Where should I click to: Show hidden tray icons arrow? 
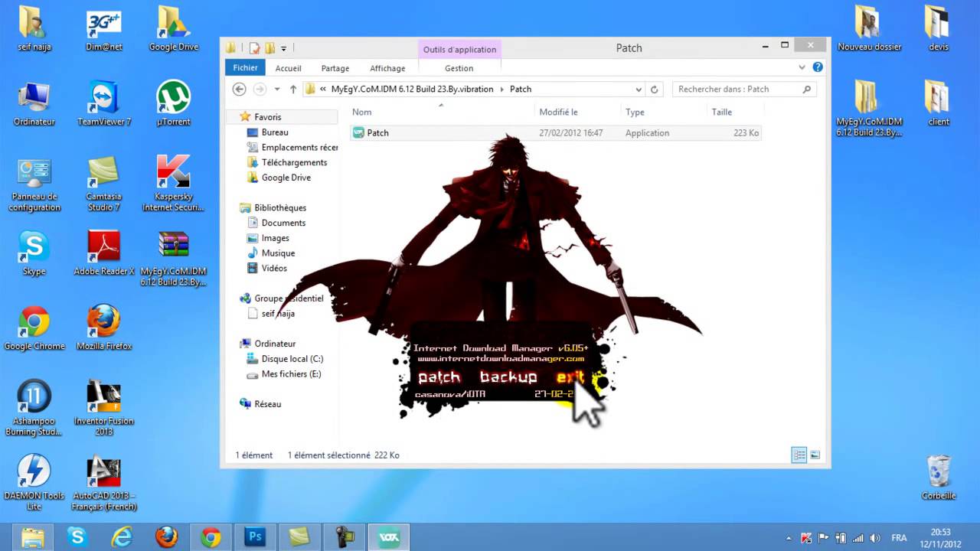[789, 538]
